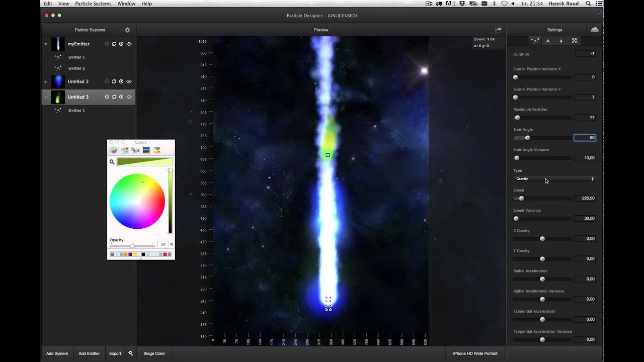644x362 pixels.
Task: Select the color palettes mode in Colors
Action: click(135, 150)
